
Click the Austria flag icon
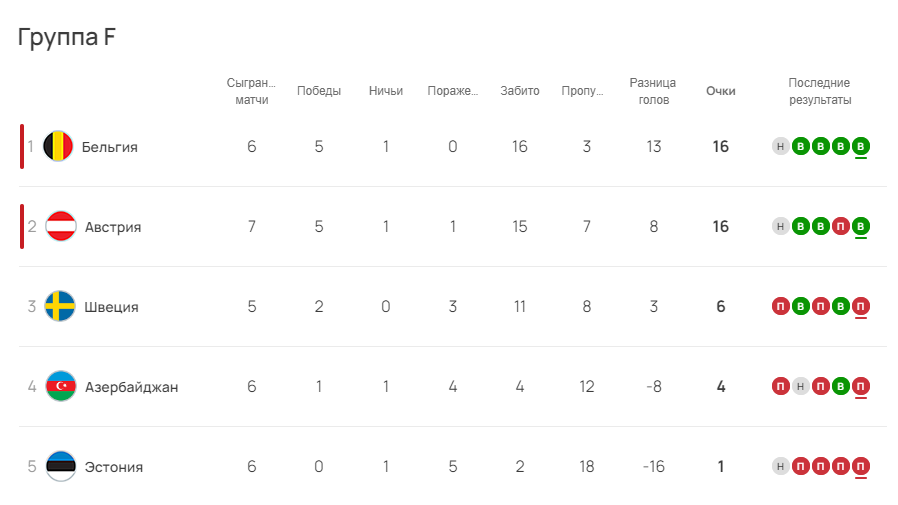(x=61, y=227)
